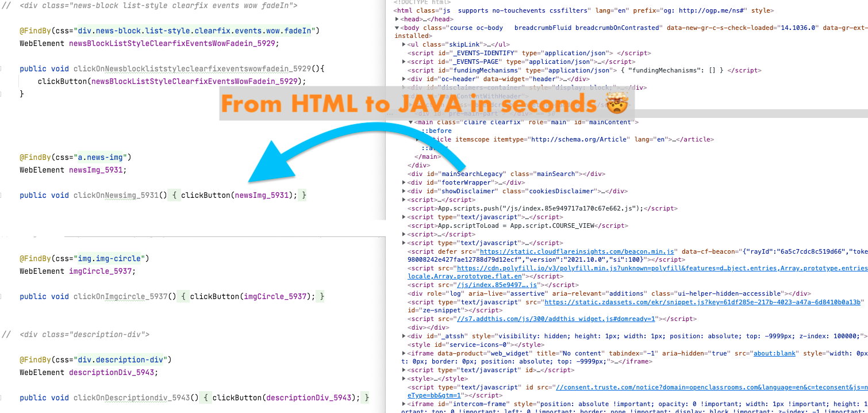Expand the showDisclaimer div node
The width and height of the screenshot is (868, 413).
pyautogui.click(x=405, y=191)
